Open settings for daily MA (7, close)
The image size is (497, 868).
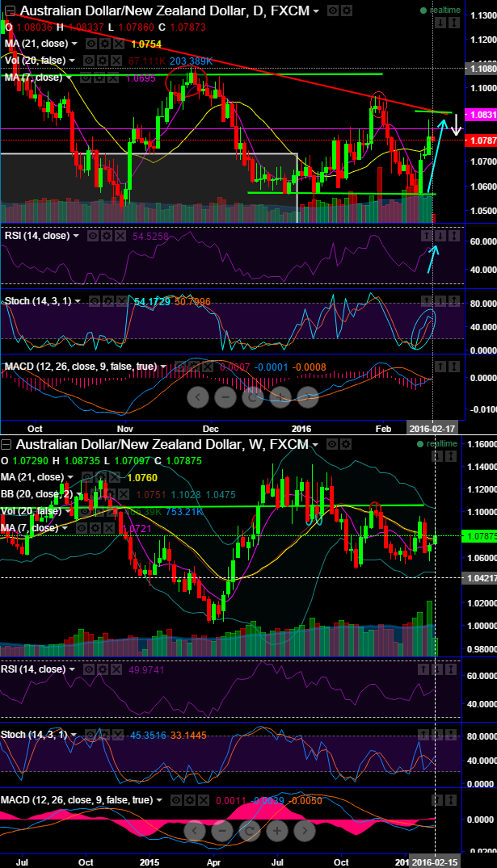[99, 78]
